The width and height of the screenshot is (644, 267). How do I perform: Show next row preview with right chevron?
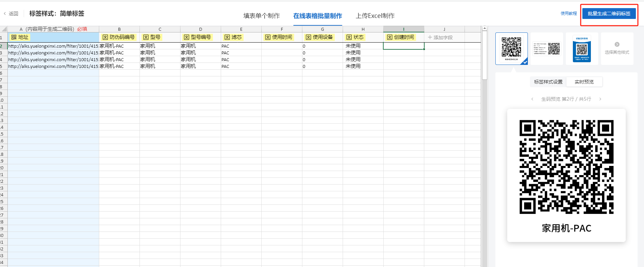600,99
